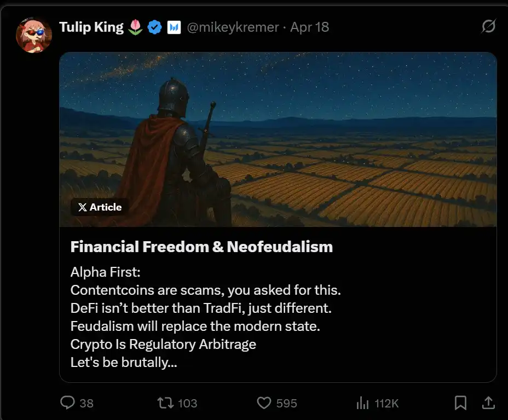This screenshot has height=420, width=508.
Task: Click the square affiliate badge beside the checkmark
Action: [174, 27]
